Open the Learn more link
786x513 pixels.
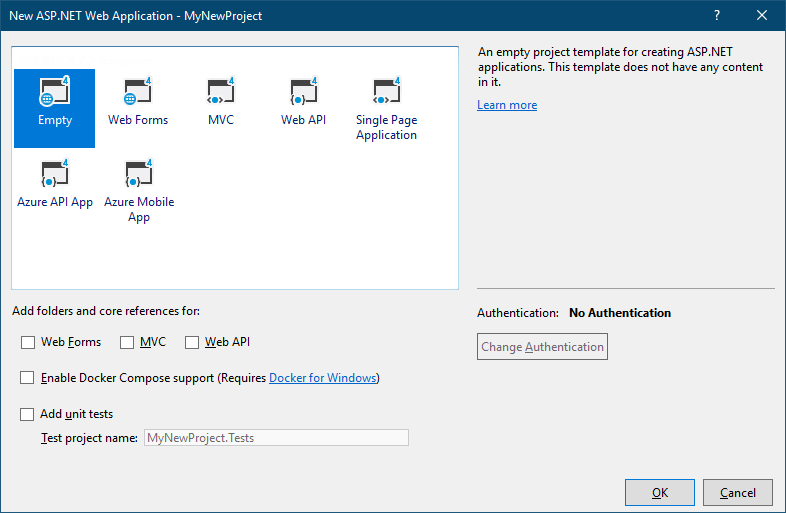click(507, 105)
